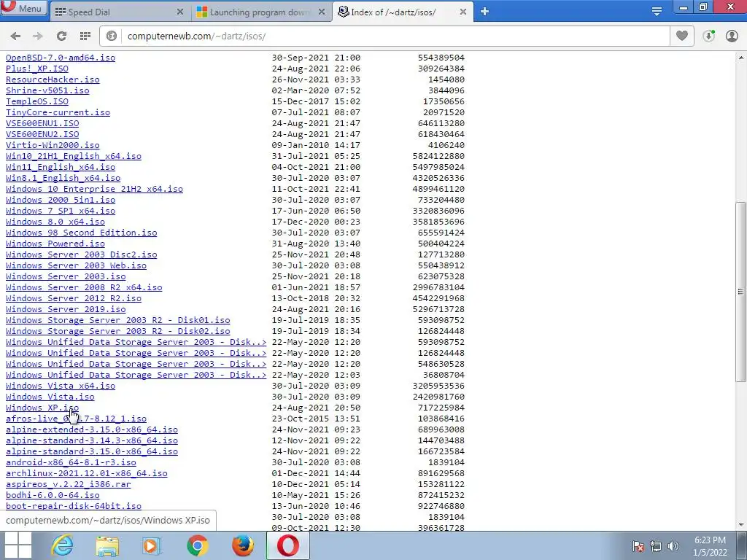Open Action Center flag tray icon
This screenshot has height=560, width=747.
[x=638, y=546]
